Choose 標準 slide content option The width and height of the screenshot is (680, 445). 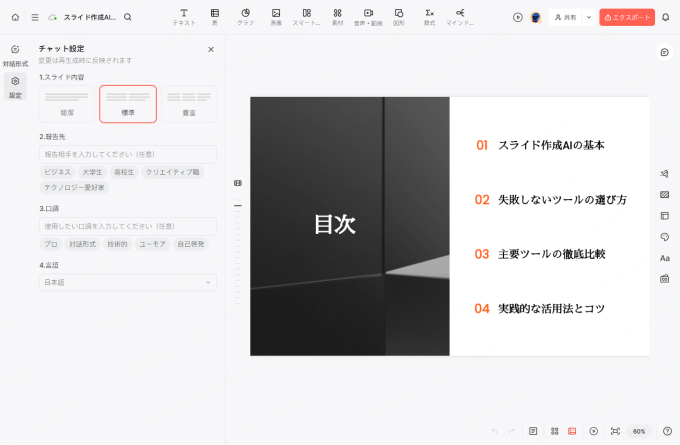(x=128, y=104)
